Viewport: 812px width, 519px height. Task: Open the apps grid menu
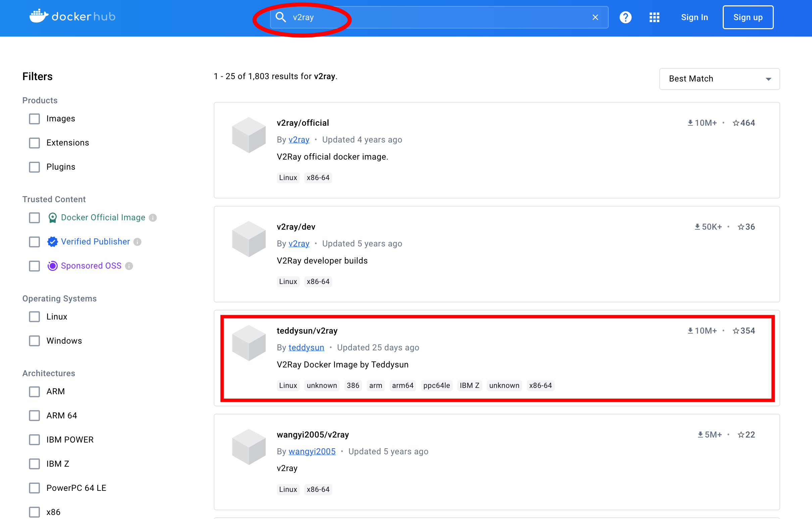(654, 17)
